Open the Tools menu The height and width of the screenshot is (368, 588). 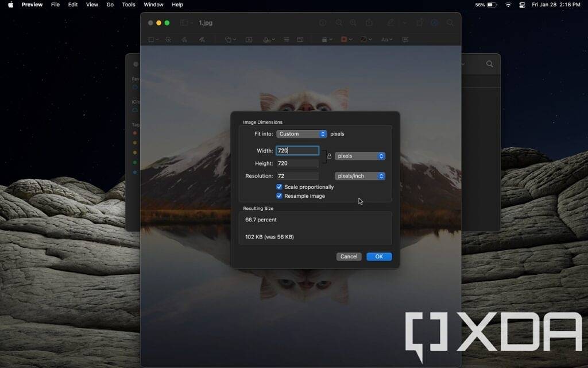(128, 5)
